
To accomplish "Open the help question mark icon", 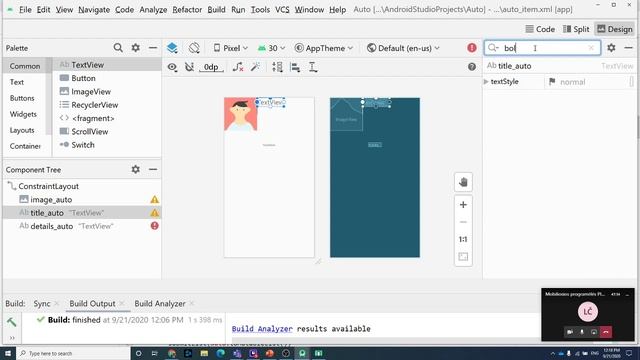I will [x=472, y=67].
